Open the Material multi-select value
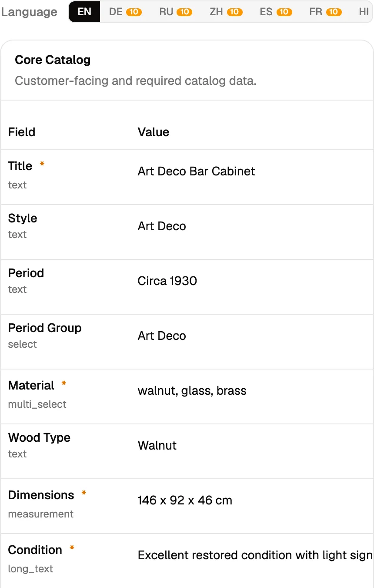 (x=192, y=390)
